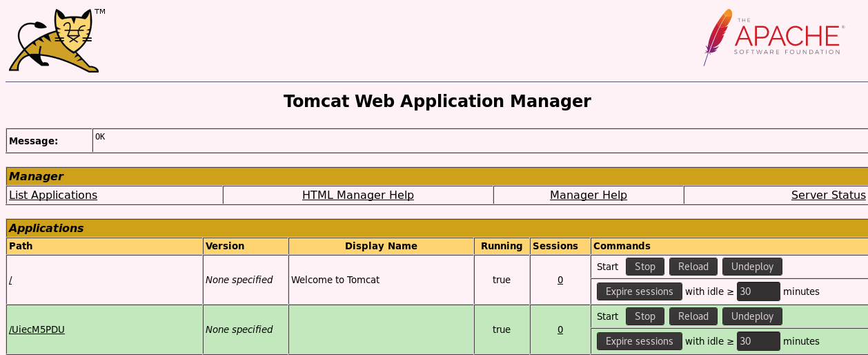Viewport: 868px width, 355px height.
Task: Click the Apache Software Foundation logo
Action: click(774, 37)
